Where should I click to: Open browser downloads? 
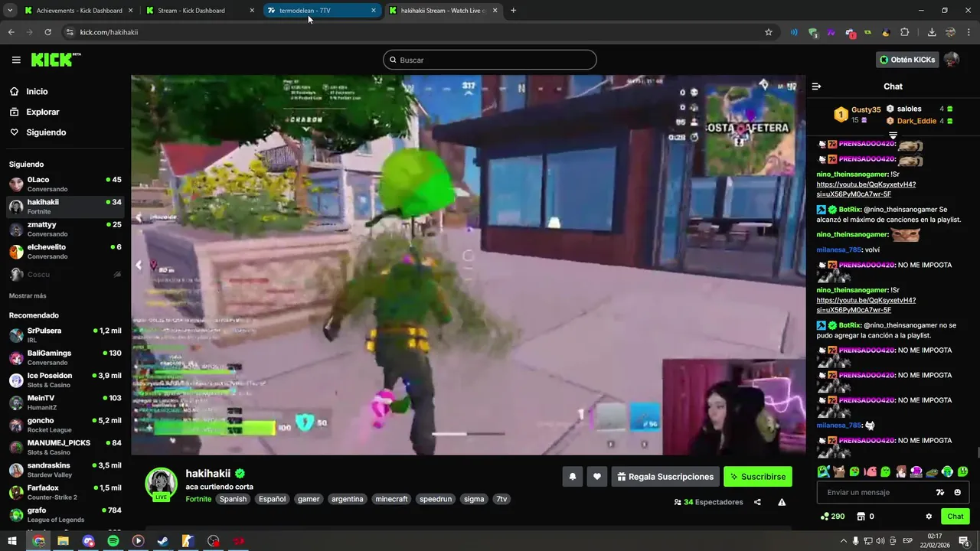(932, 32)
